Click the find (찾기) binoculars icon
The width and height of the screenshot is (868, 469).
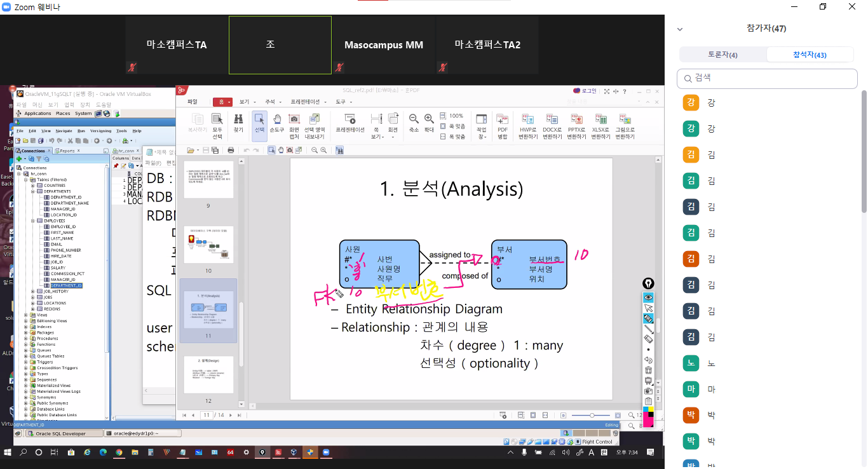(x=238, y=123)
